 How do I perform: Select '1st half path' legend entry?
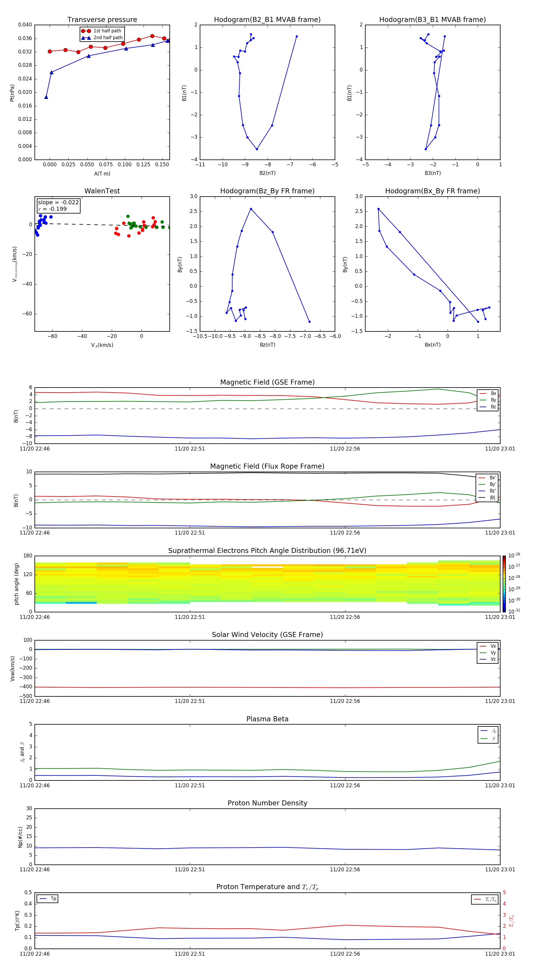pos(102,31)
